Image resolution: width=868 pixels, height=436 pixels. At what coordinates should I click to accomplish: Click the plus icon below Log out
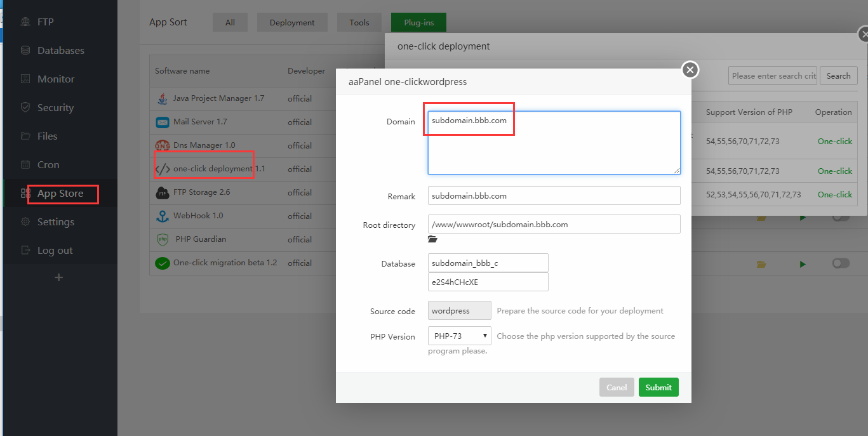click(x=58, y=277)
